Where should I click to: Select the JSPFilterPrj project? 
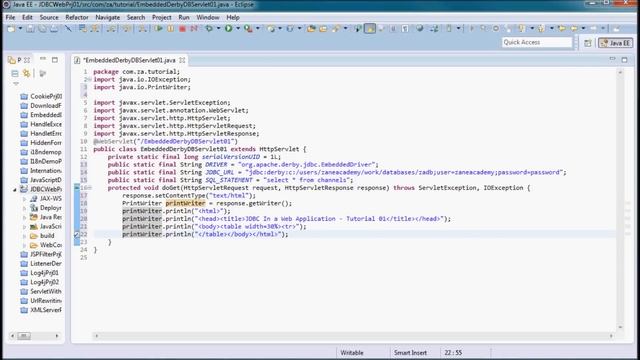pyautogui.click(x=41, y=254)
